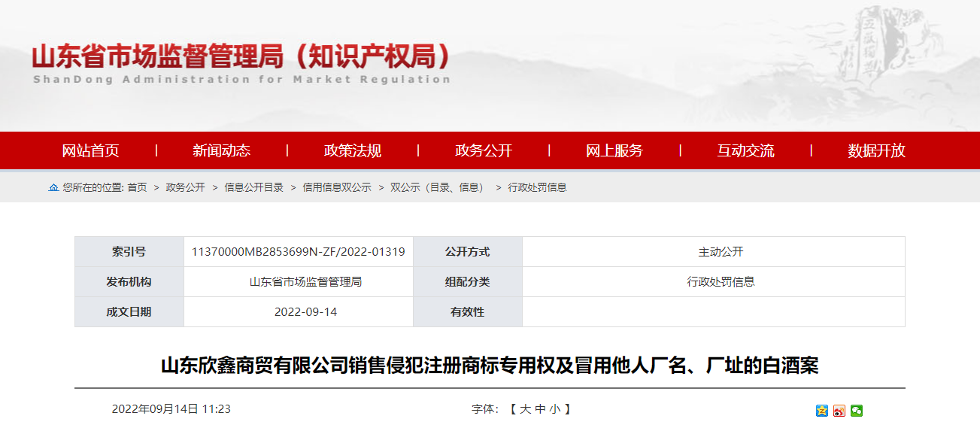
Task: Share the article via WeChat icon
Action: coord(857,410)
